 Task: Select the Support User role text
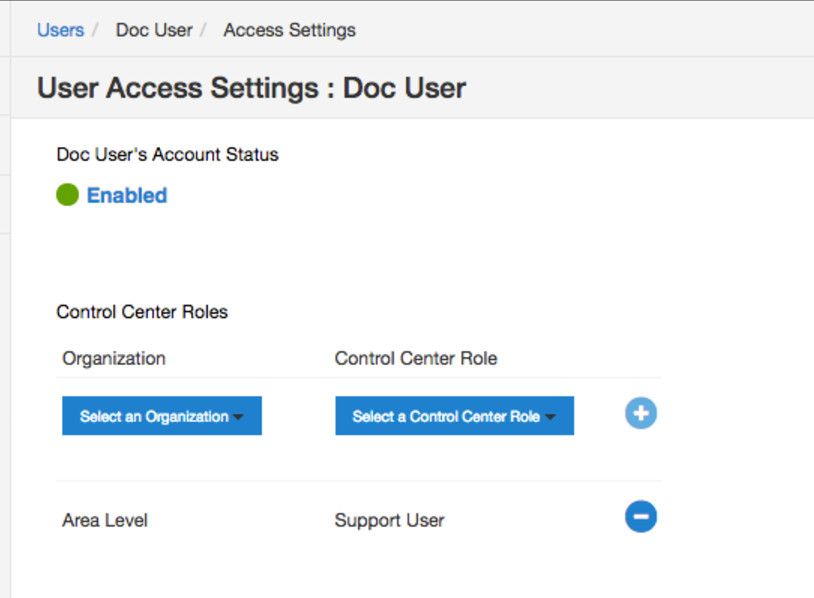(x=390, y=520)
